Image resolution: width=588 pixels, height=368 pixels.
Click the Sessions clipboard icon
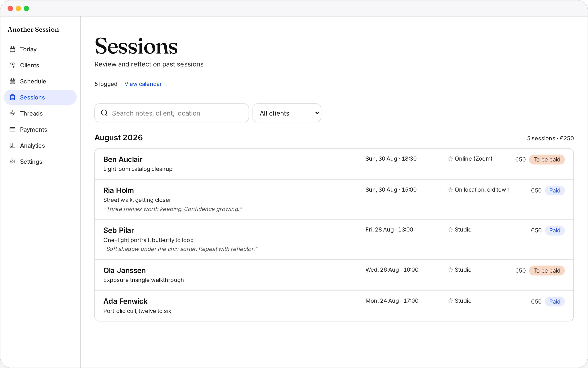point(12,97)
